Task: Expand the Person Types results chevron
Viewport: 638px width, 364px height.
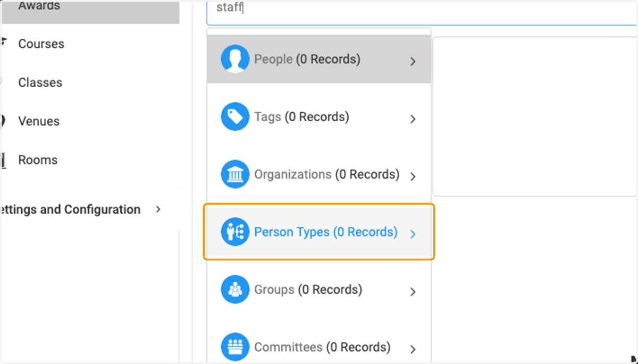Action: tap(413, 234)
